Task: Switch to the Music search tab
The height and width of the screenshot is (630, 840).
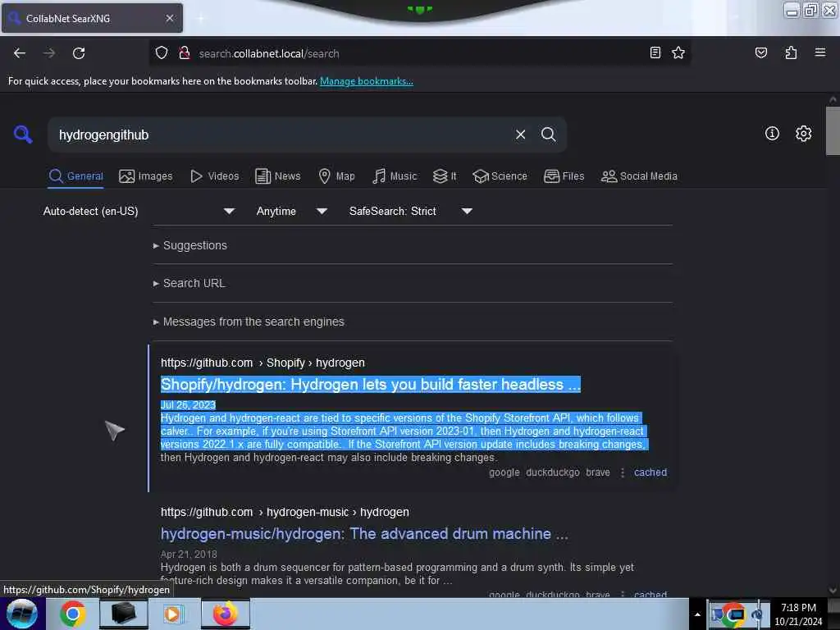Action: coord(395,176)
